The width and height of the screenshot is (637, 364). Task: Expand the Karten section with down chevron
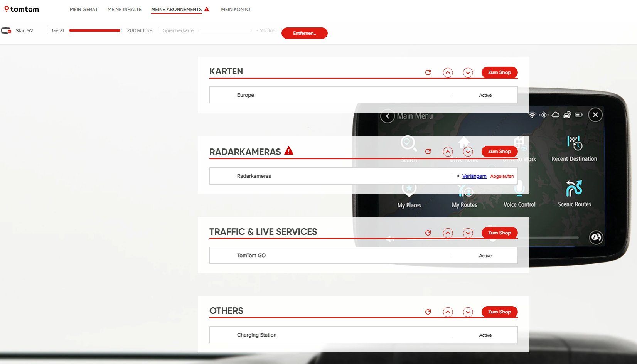[468, 72]
